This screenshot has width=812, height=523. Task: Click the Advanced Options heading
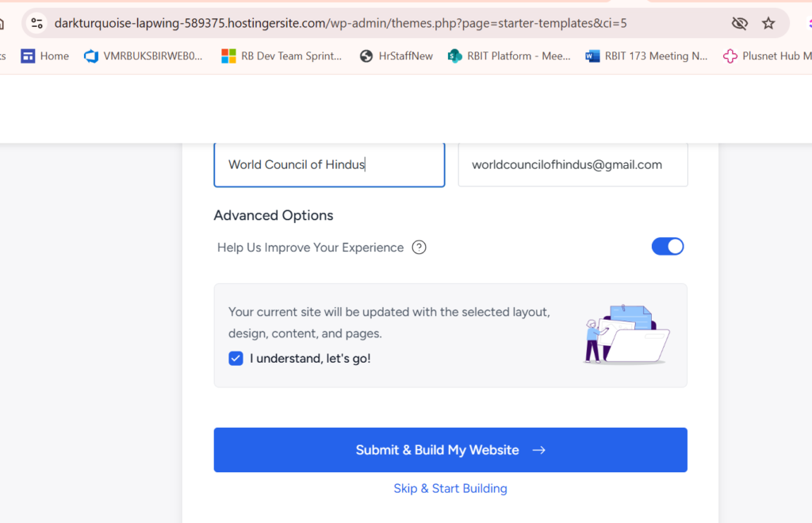pyautogui.click(x=274, y=215)
